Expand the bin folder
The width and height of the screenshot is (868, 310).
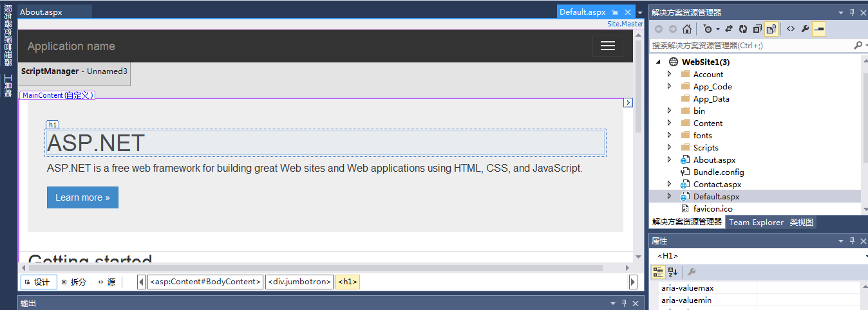pyautogui.click(x=669, y=111)
